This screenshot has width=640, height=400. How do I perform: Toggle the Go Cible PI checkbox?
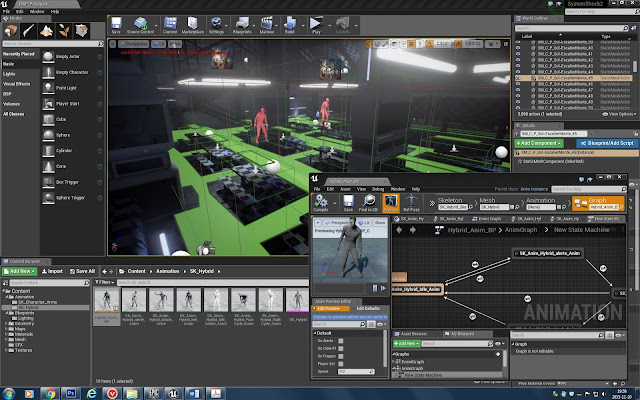(340, 349)
